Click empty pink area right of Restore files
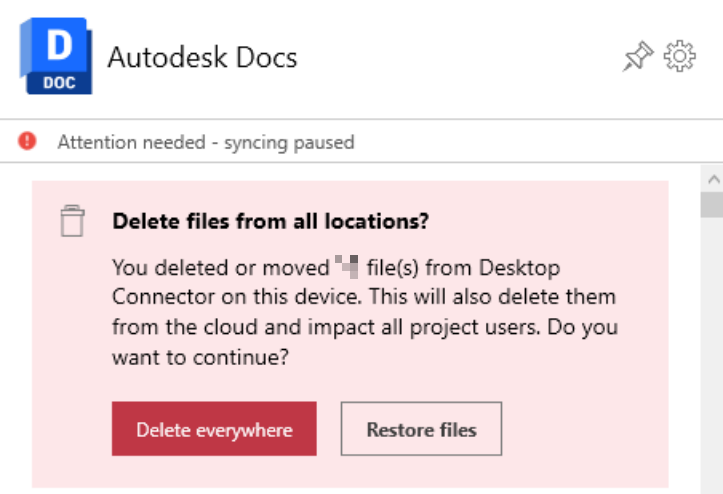This screenshot has width=723, height=494. click(590, 430)
